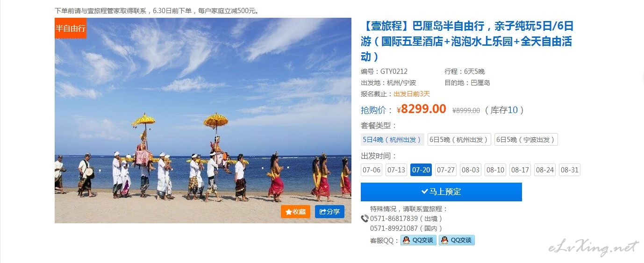Viewport: 644px width, 263px height.
Task: Open the first QQ交谈 chat icon
Action: (x=418, y=240)
